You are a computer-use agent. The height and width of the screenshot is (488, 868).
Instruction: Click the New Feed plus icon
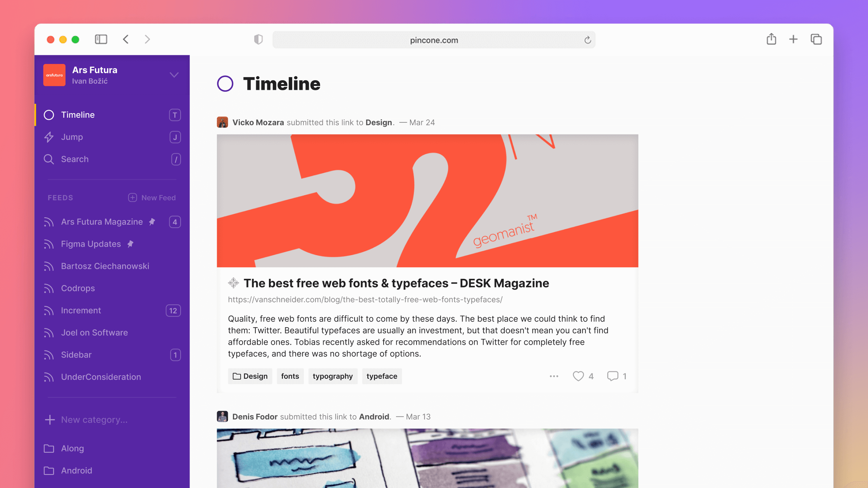click(133, 197)
